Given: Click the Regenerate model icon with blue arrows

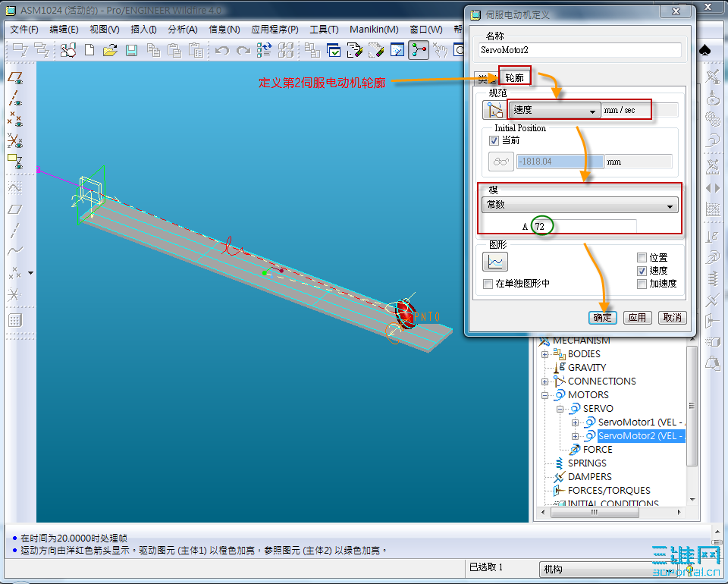Looking at the screenshot, I should click(264, 49).
